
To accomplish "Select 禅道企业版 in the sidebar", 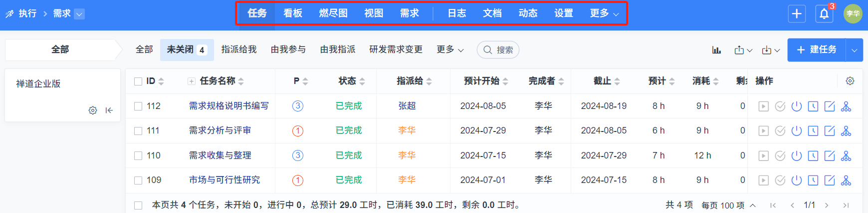I will point(38,84).
